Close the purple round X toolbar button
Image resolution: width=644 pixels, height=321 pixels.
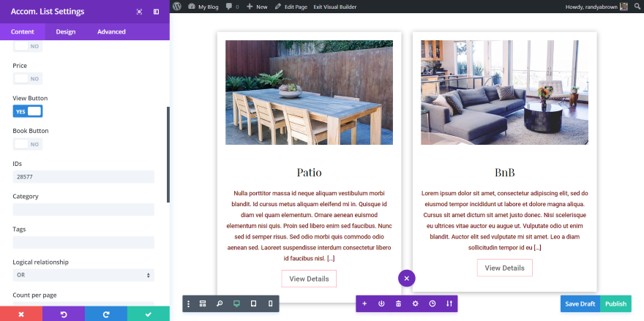407,279
